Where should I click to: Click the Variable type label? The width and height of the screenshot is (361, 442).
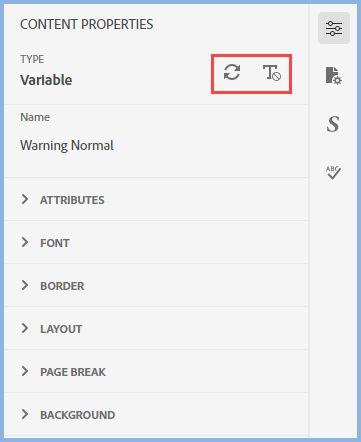(x=46, y=80)
